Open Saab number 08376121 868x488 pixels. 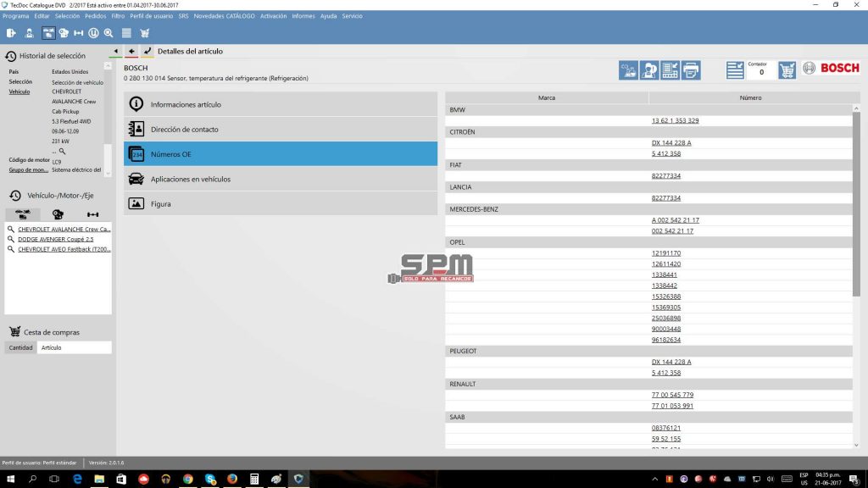[x=666, y=428]
